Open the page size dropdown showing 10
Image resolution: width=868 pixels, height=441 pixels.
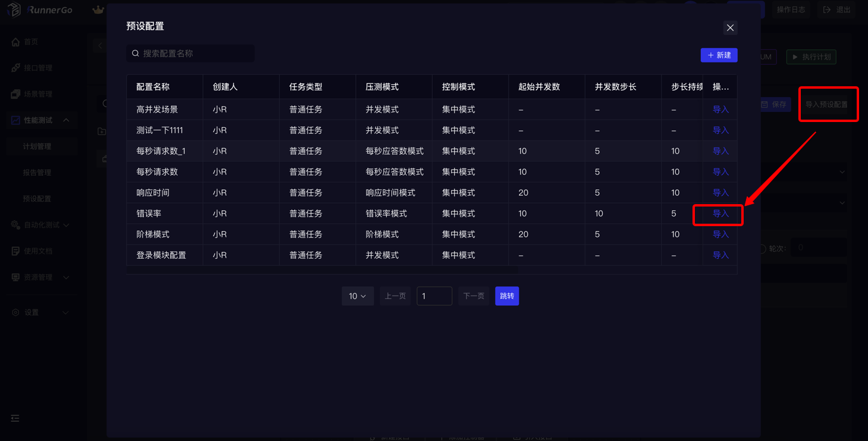pos(358,296)
